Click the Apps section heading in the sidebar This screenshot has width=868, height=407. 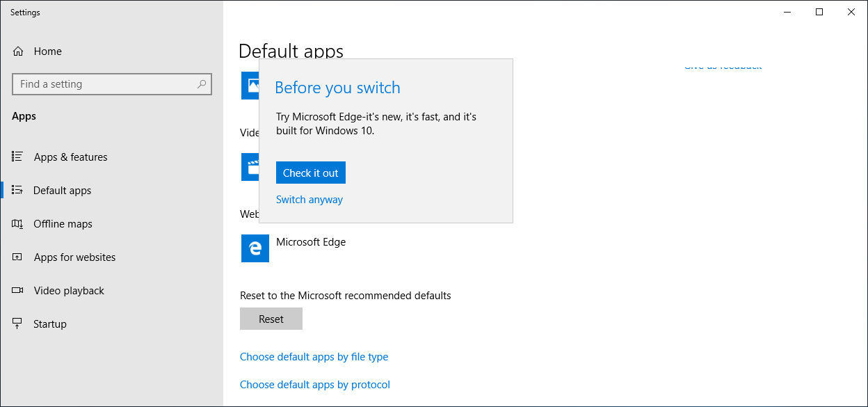click(x=24, y=116)
